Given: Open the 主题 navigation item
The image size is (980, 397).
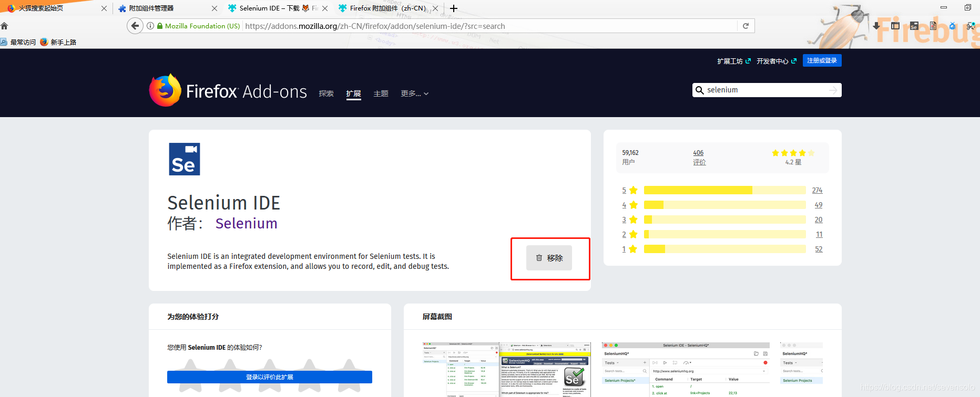Looking at the screenshot, I should (381, 93).
